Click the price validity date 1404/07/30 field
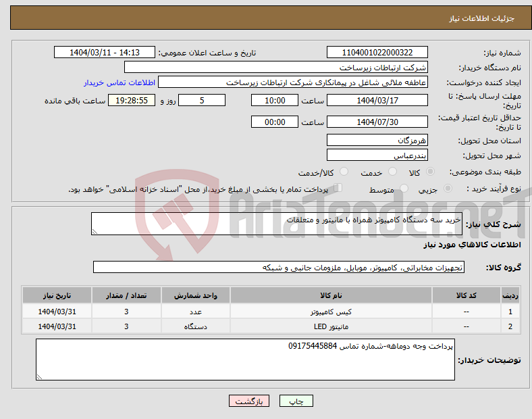Screen dimensions: 532x419 377,122
